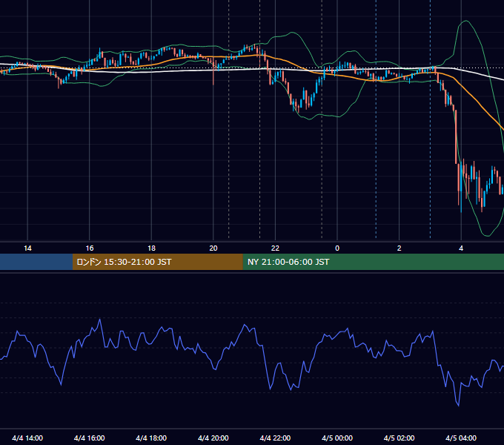Click the time axis label 4
The height and width of the screenshot is (445, 504).
pos(461,248)
